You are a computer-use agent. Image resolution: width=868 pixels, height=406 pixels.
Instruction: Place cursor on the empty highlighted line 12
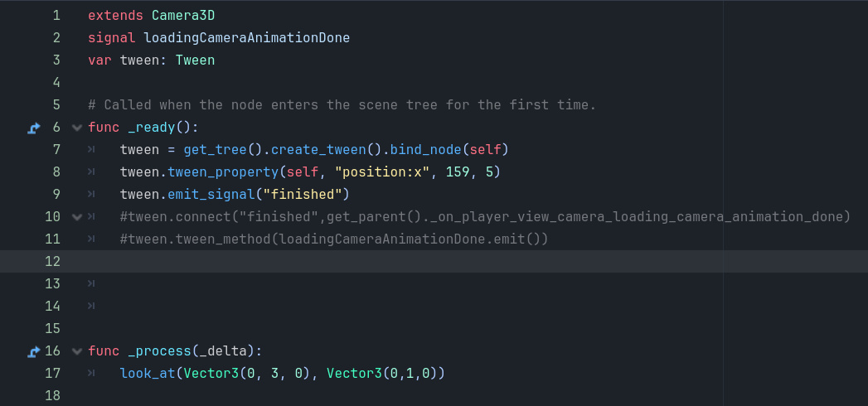pyautogui.click(x=434, y=261)
